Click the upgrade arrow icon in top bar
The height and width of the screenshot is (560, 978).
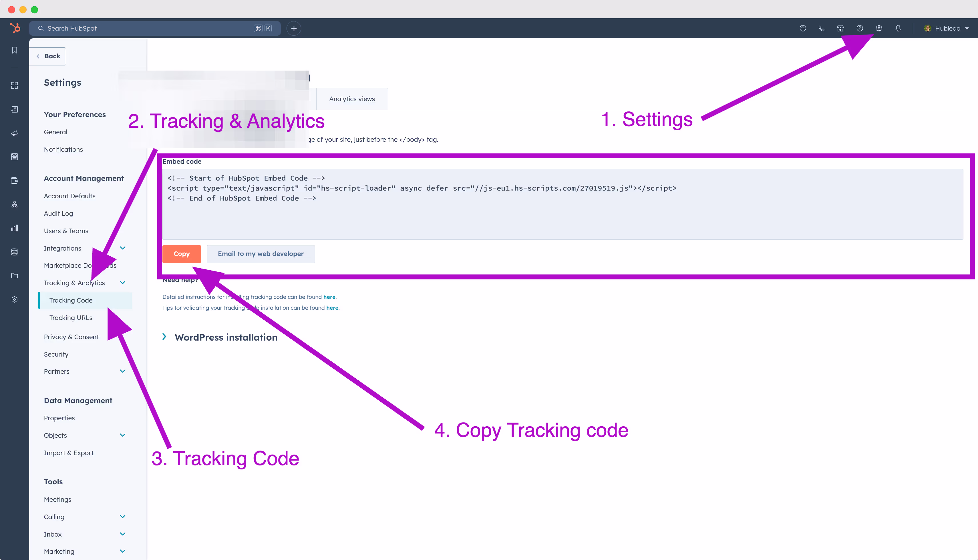click(802, 28)
